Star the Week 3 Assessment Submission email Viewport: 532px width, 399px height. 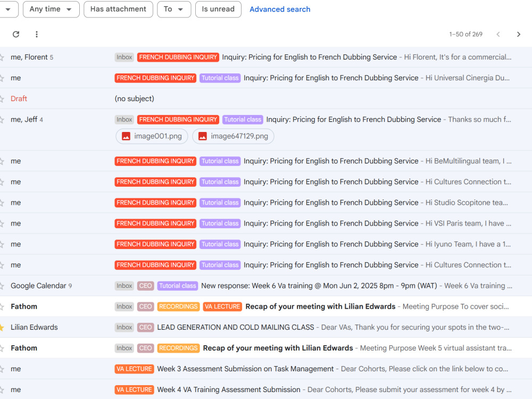click(2, 369)
